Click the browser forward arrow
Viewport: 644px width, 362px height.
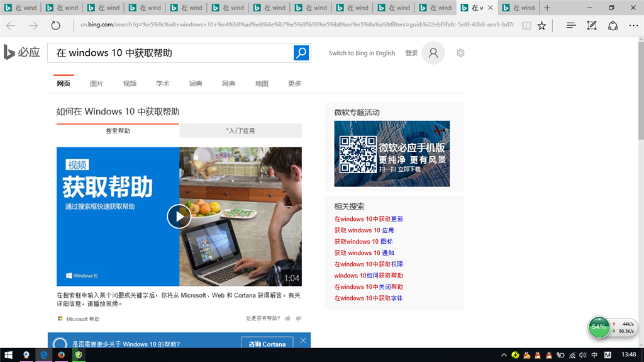pos(33,26)
